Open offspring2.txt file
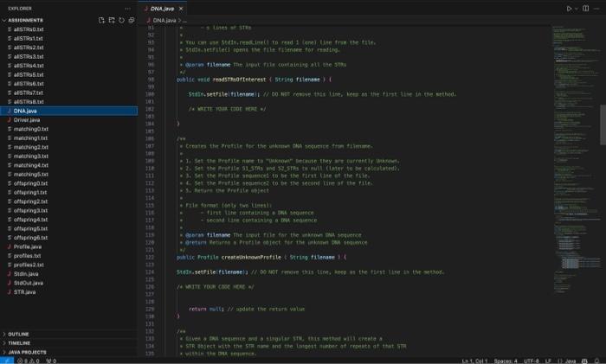The width and height of the screenshot is (606, 364). [x=30, y=201]
